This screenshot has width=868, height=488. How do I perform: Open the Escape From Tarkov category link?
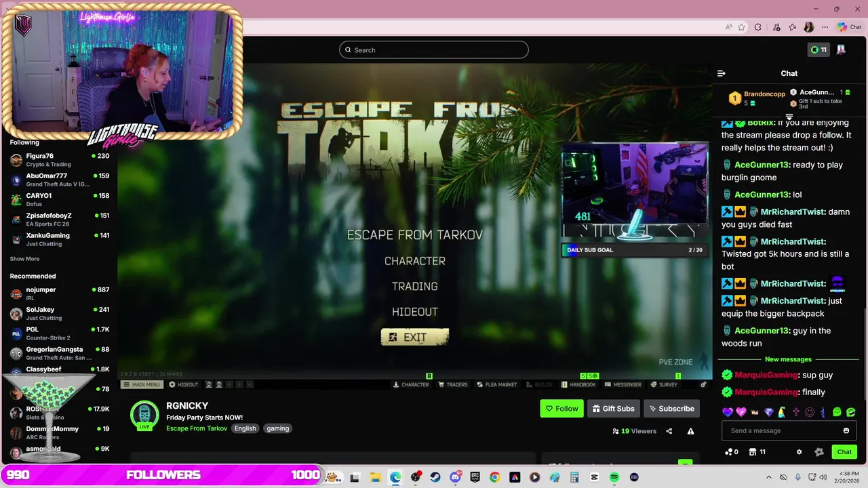pos(197,428)
